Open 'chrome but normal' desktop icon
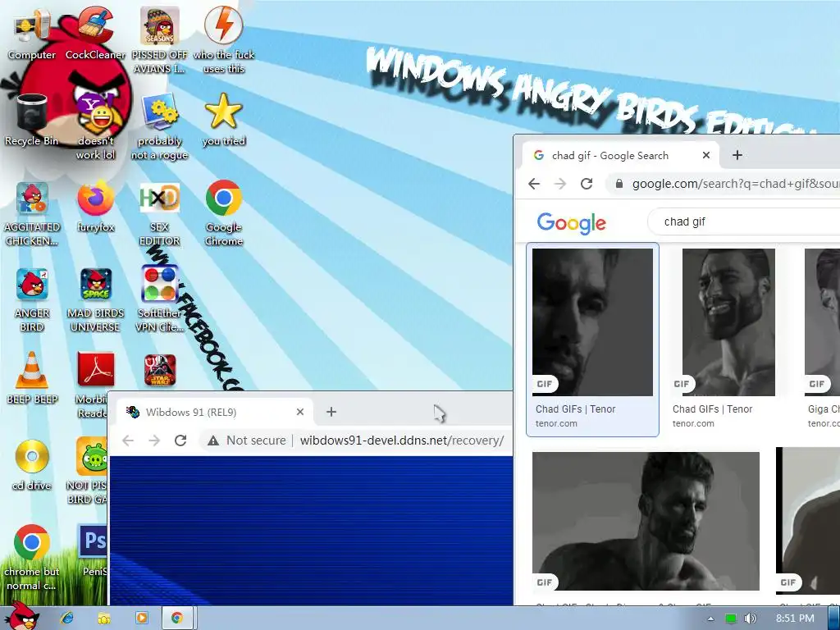 [32, 557]
